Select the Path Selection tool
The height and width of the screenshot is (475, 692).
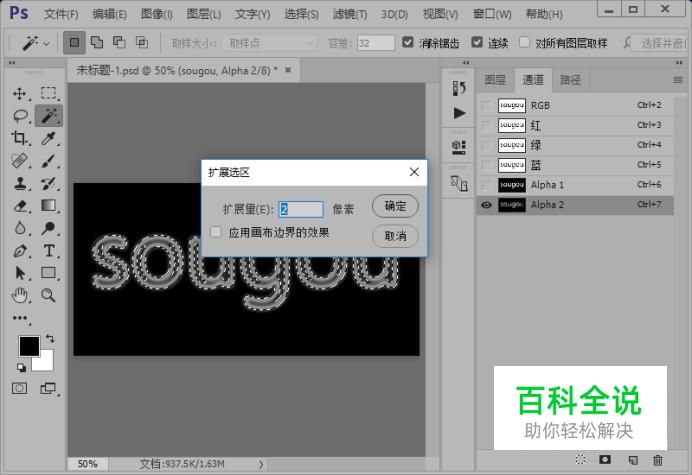click(x=19, y=273)
